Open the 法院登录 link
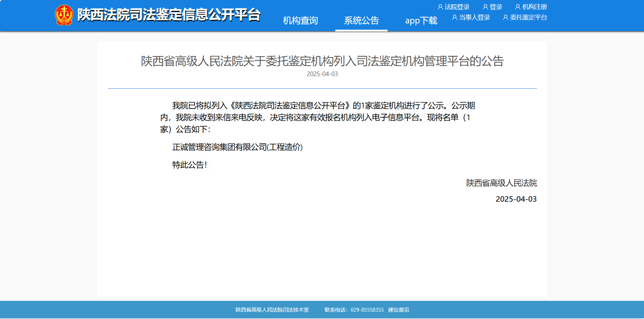The image size is (644, 319). pyautogui.click(x=457, y=7)
